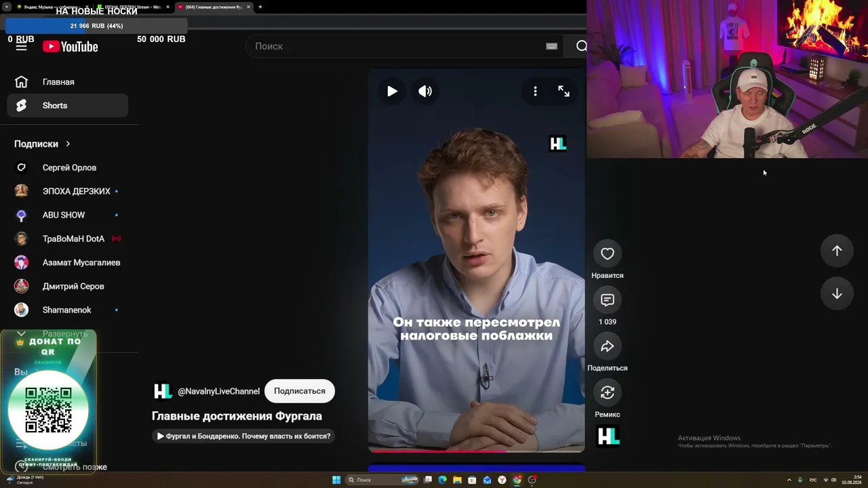Click the ТраВоМаН DotA channel avatar
Viewport: 868px width, 488px height.
(22, 239)
